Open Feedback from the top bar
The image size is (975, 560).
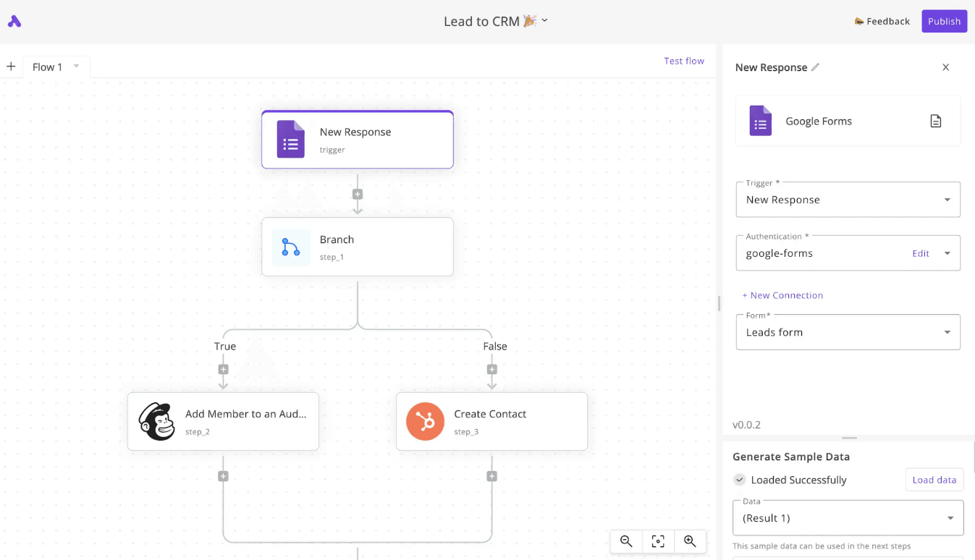(882, 21)
